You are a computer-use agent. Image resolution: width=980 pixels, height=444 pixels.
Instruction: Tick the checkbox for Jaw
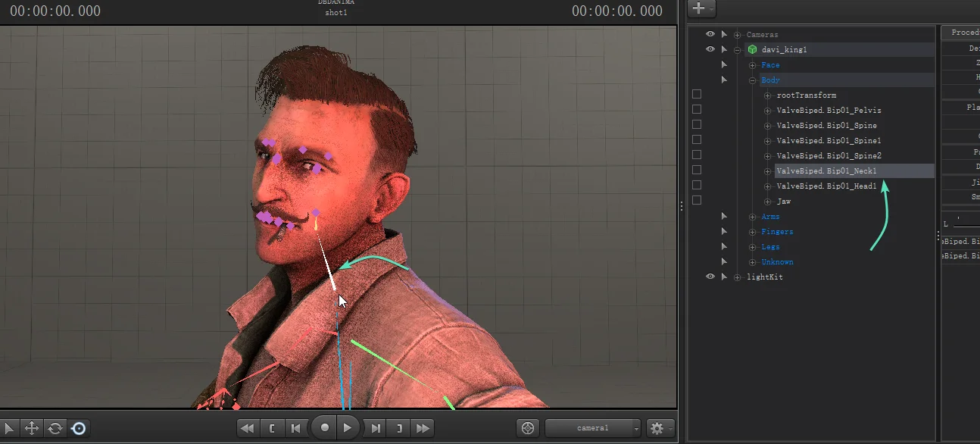pyautogui.click(x=697, y=200)
